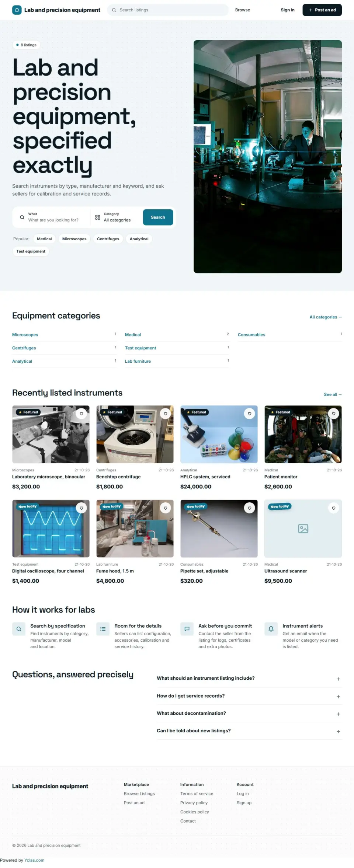Favorite the HPLC system, serviced listing
The image size is (354, 868).
250,414
